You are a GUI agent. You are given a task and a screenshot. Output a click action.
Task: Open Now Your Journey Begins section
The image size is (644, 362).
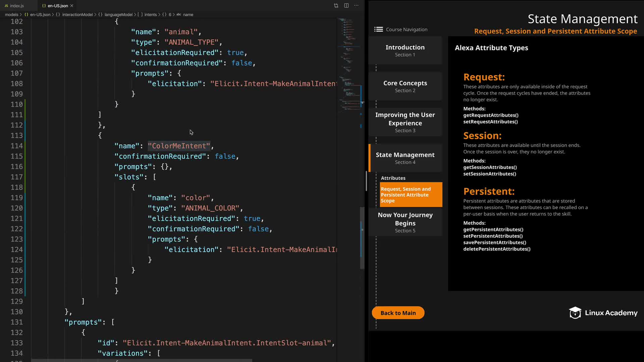(x=405, y=222)
